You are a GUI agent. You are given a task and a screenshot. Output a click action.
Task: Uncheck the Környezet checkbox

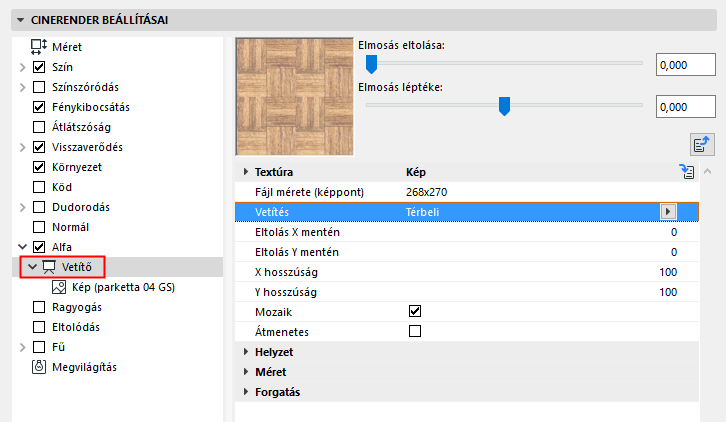click(39, 167)
